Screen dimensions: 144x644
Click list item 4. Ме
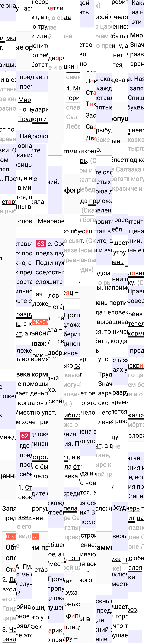73,88
